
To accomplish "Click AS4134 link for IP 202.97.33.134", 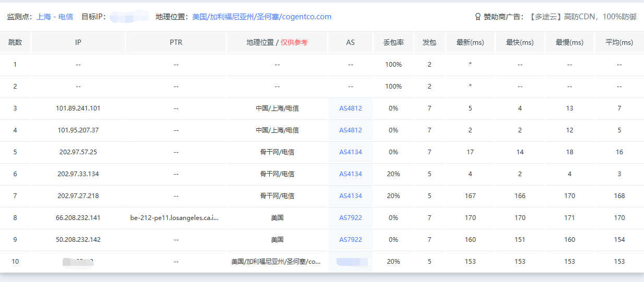I will 350,174.
